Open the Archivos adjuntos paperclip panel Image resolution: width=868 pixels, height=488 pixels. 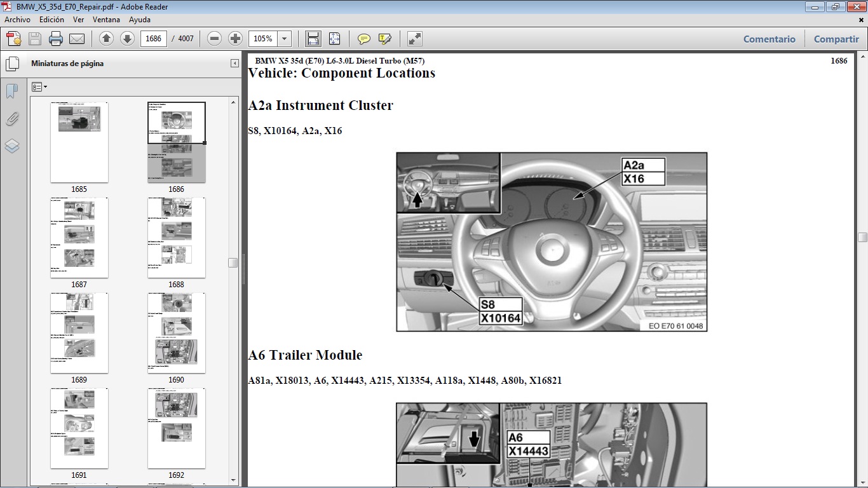tap(12, 118)
